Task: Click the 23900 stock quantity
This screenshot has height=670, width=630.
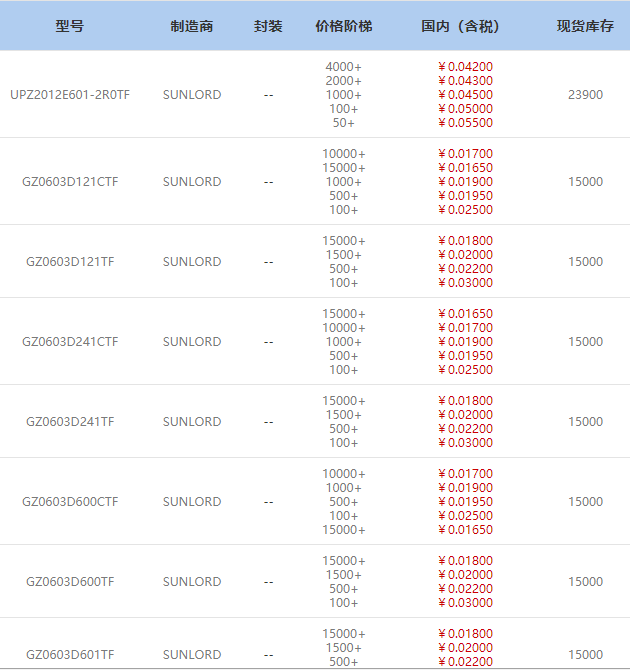Action: point(585,95)
